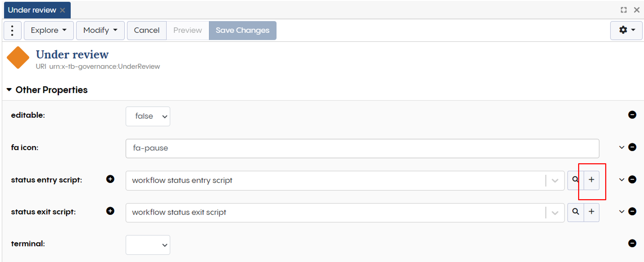This screenshot has width=644, height=262.
Task: Collapse the Other Properties section
Action: [x=9, y=89]
